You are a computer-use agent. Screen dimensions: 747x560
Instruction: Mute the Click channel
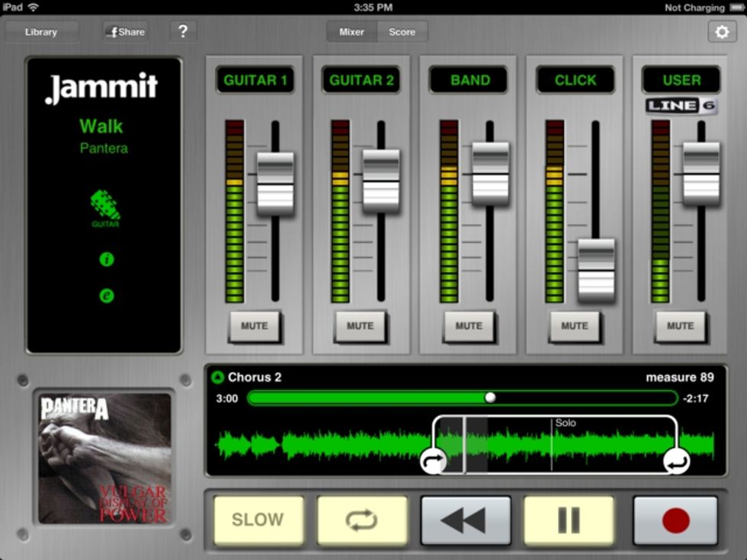pos(574,326)
